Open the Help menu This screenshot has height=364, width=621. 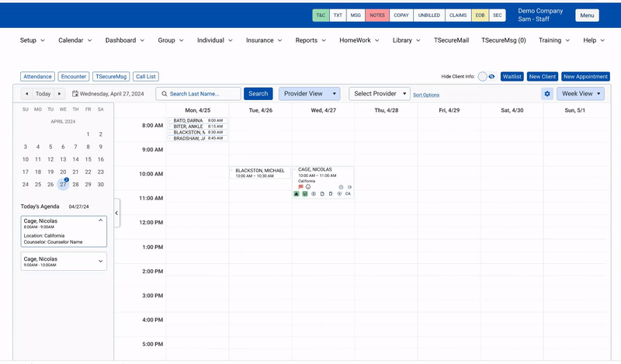pyautogui.click(x=594, y=40)
